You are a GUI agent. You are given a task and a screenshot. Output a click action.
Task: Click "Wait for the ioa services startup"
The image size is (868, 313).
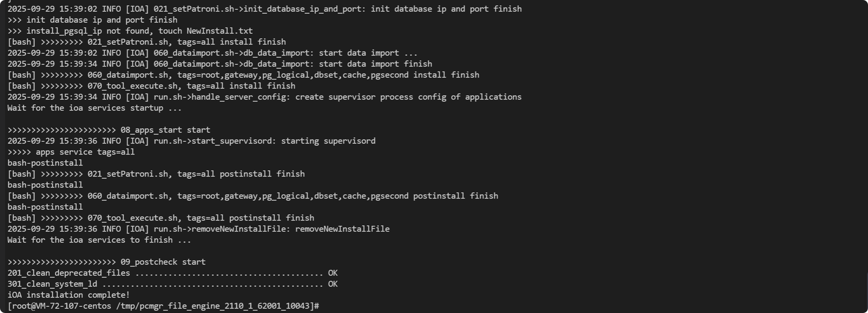click(x=94, y=108)
